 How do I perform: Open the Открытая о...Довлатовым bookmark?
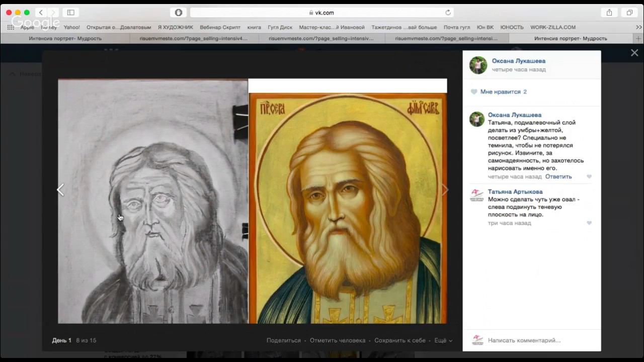pyautogui.click(x=119, y=27)
